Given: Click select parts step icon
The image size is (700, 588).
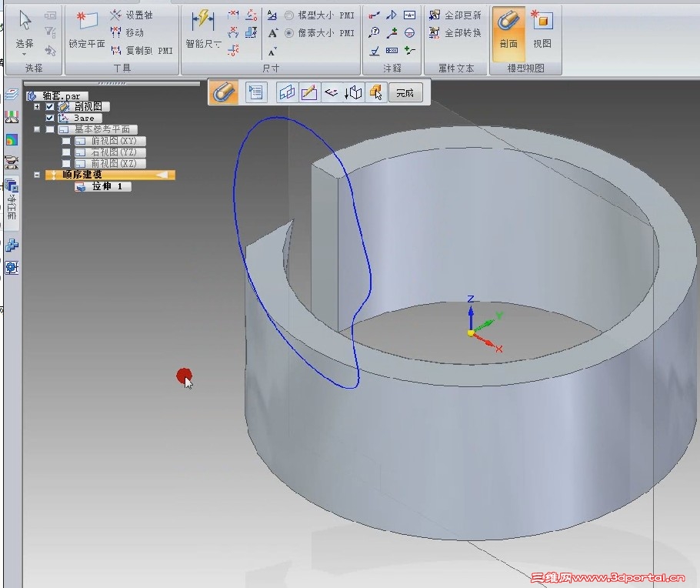Looking at the screenshot, I should click(375, 92).
